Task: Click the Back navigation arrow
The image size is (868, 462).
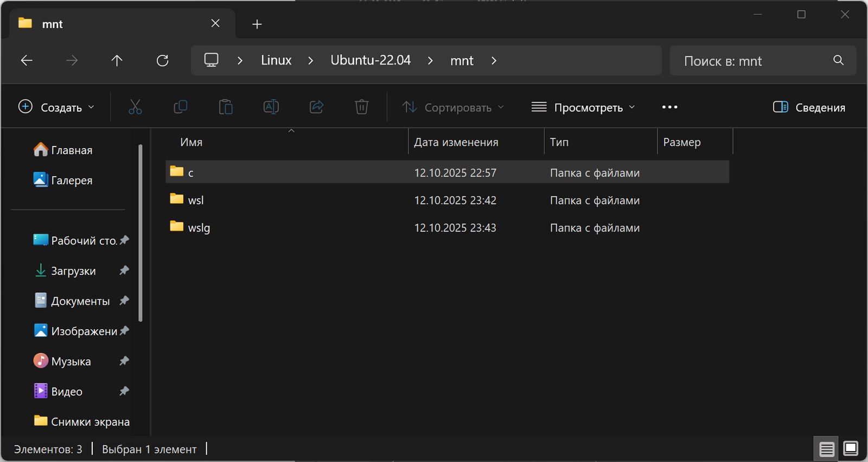Action: click(x=27, y=61)
